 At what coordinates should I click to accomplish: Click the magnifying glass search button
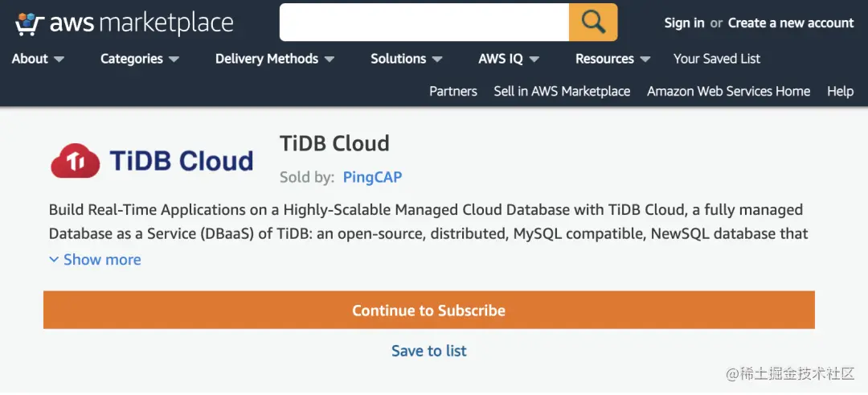tap(592, 23)
